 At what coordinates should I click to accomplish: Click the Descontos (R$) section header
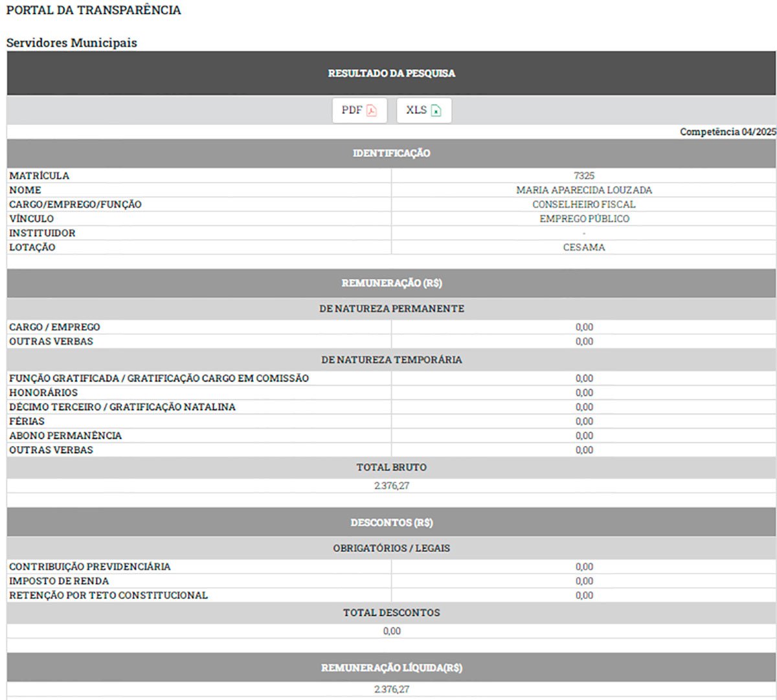click(392, 523)
